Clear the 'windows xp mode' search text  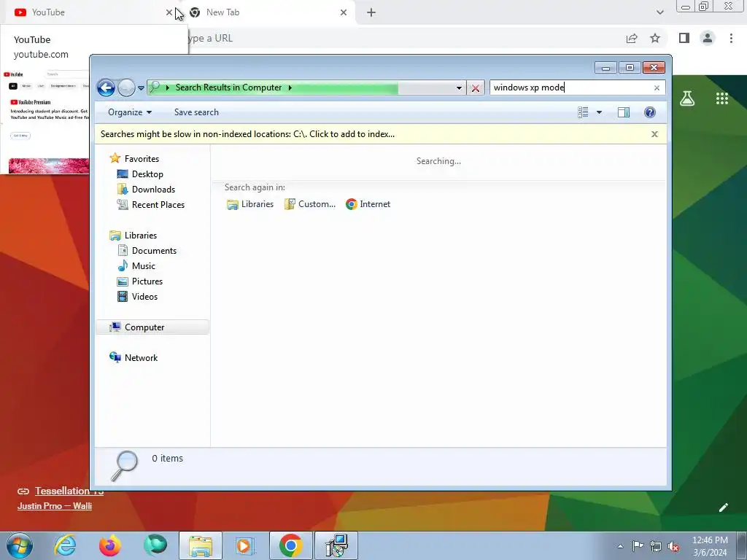[657, 87]
